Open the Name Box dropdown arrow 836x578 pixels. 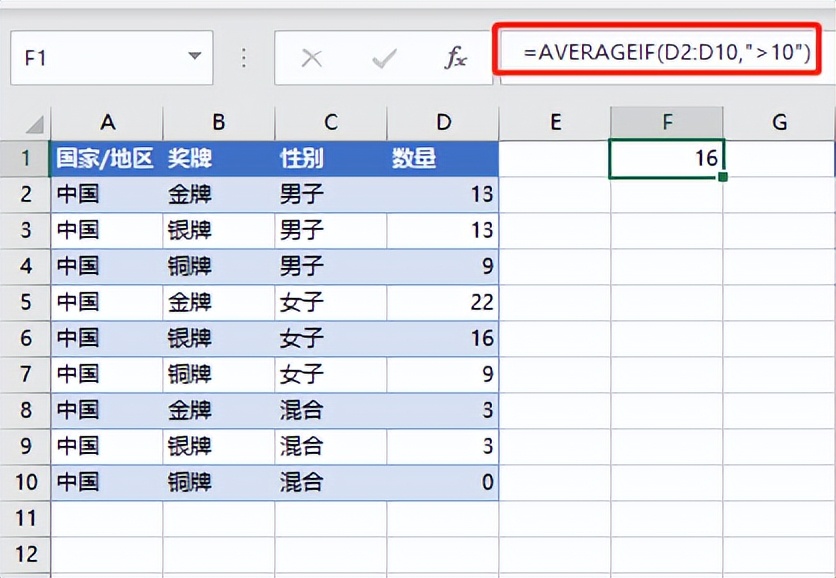[195, 55]
